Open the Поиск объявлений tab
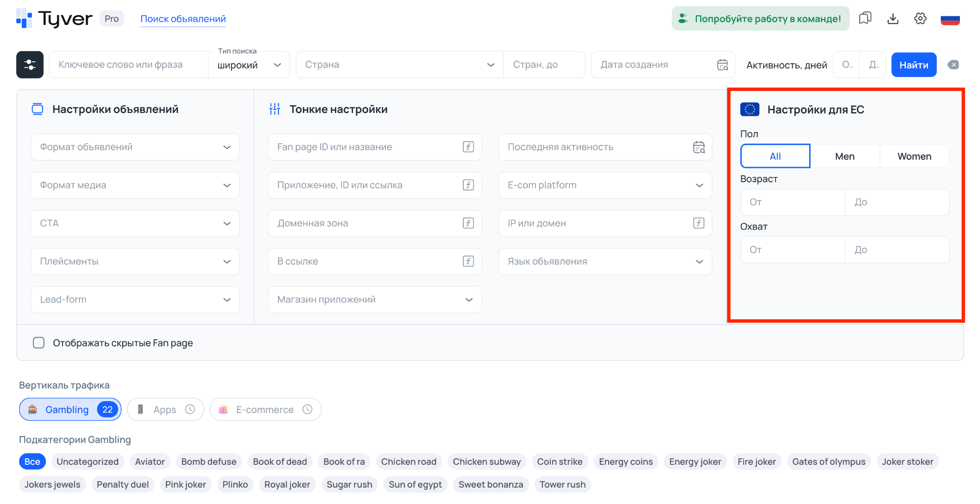Screen dimensions: 980x504 tap(183, 19)
